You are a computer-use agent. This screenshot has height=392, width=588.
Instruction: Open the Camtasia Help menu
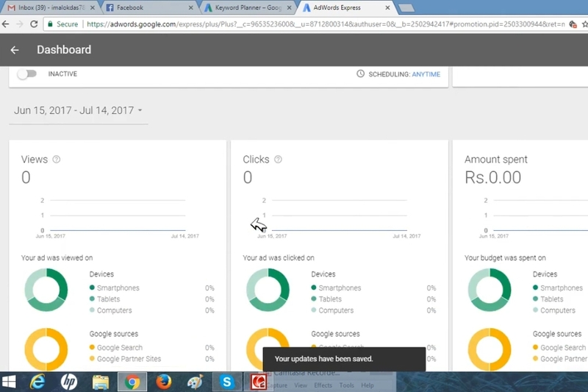[367, 385]
